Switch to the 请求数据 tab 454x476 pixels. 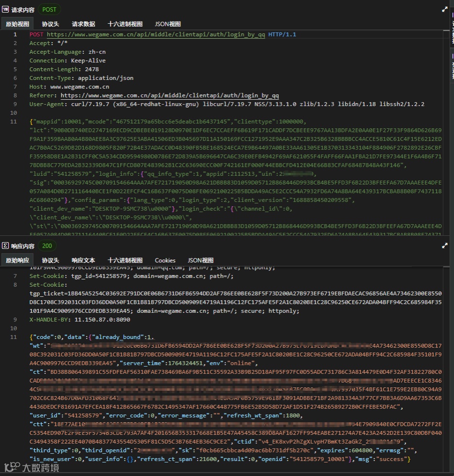tap(83, 24)
